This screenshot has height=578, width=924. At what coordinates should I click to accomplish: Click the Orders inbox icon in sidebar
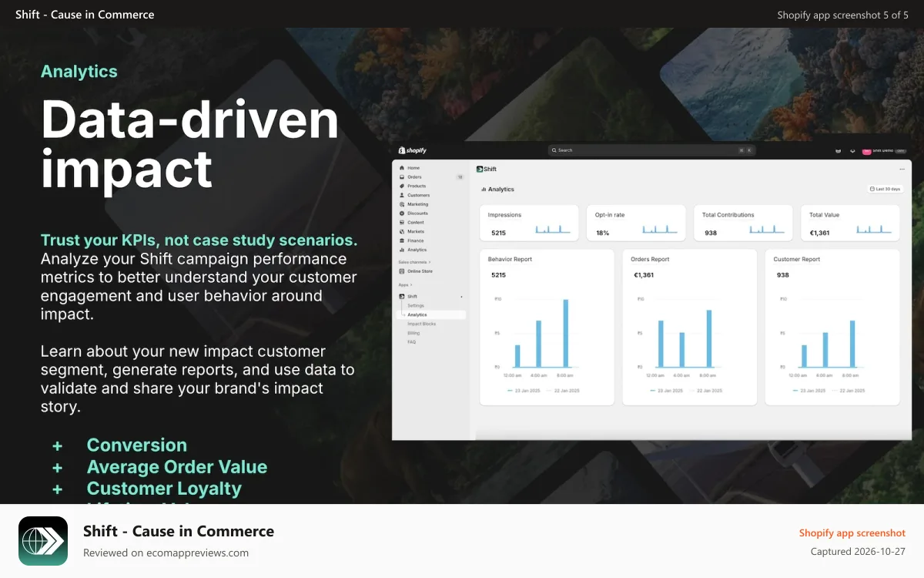[401, 176]
